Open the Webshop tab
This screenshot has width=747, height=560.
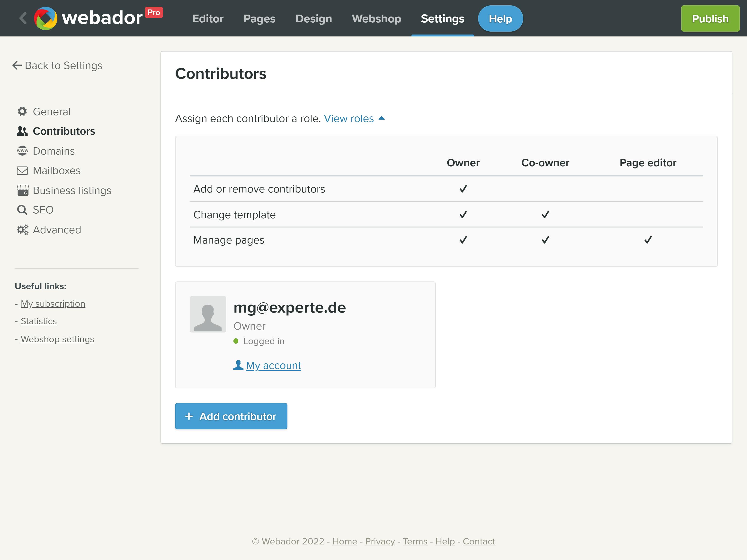[x=376, y=18]
